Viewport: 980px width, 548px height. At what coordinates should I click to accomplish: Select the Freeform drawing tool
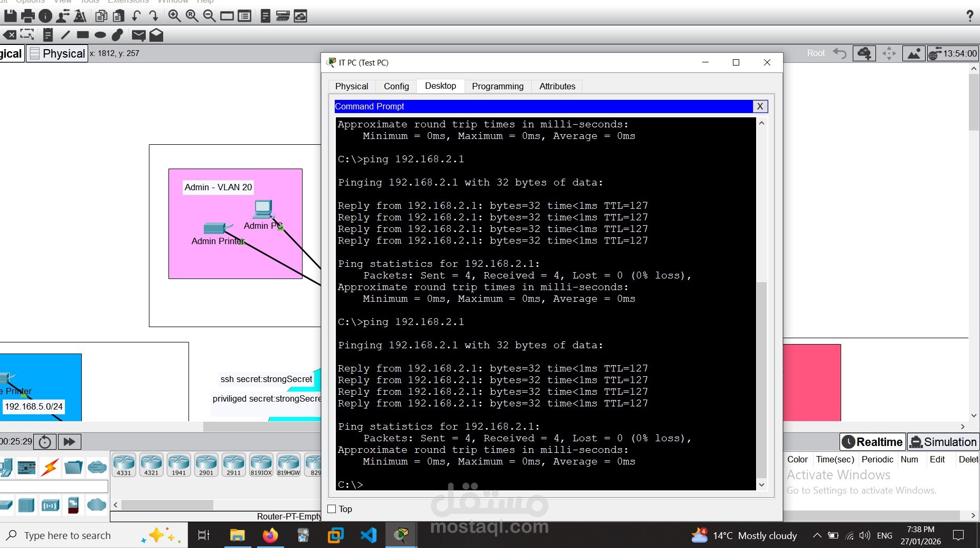(x=117, y=35)
